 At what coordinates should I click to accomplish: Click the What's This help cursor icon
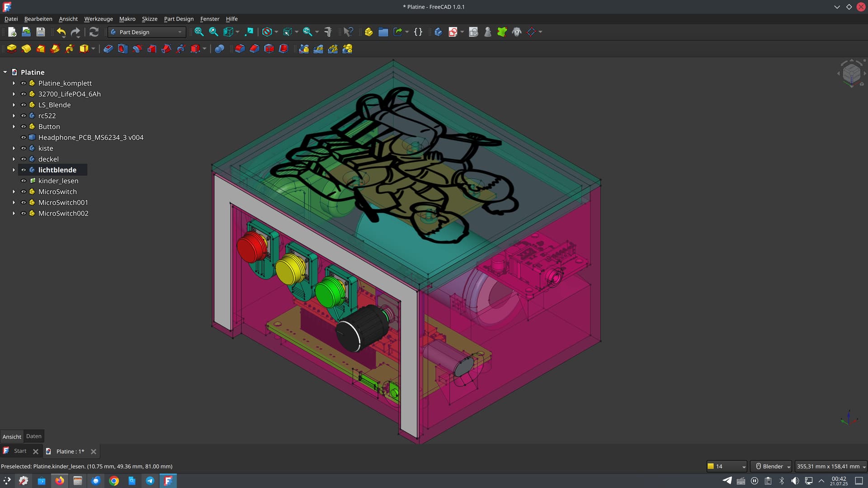coord(348,32)
